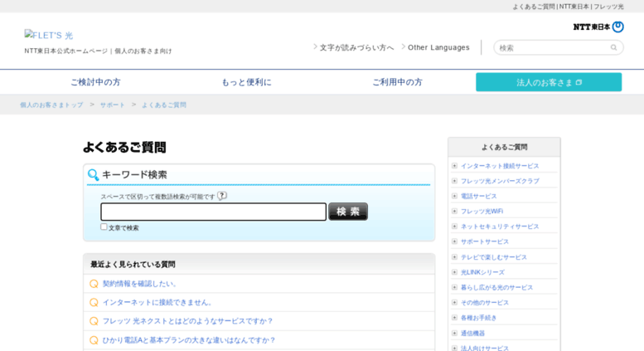Click the 法人のお客さま button
644x351 pixels.
(549, 82)
